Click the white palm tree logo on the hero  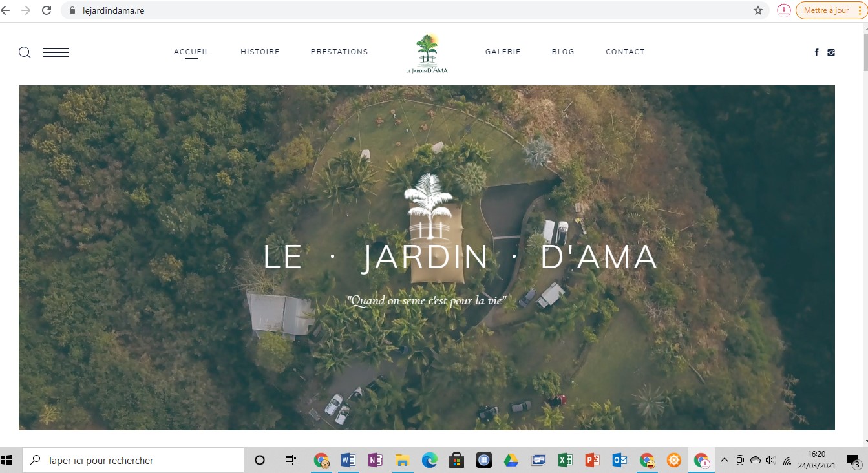(427, 205)
